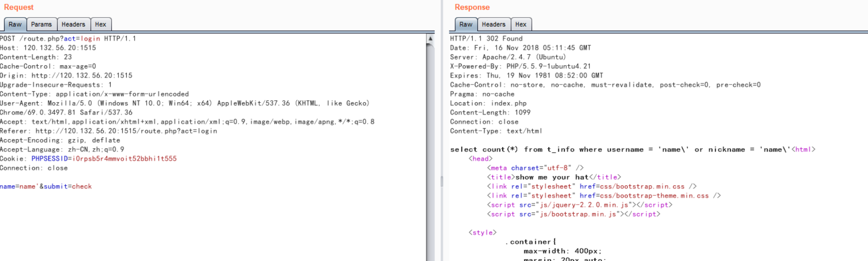Click the Host: 120.132.56.20:1515 header line
The image size is (868, 261).
tap(48, 48)
